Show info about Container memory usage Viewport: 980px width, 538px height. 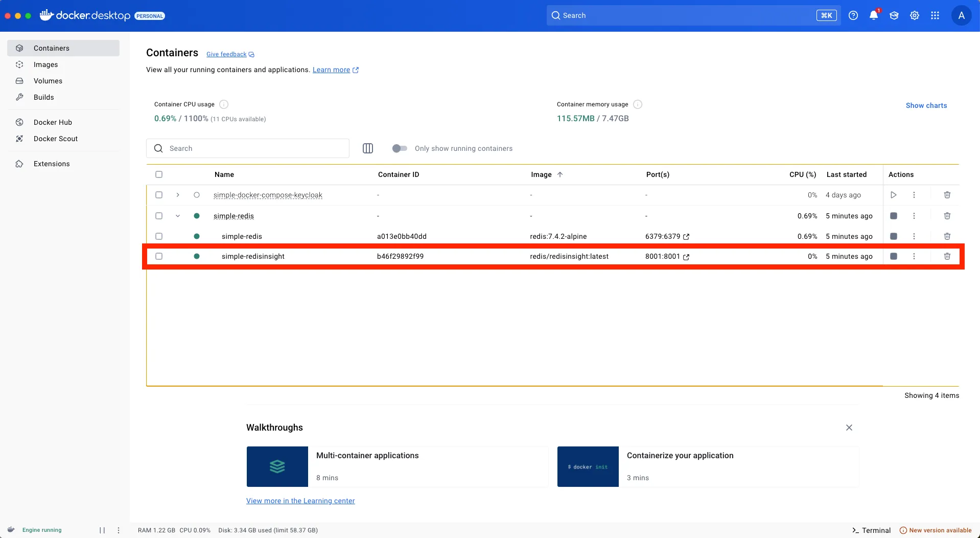tap(638, 104)
